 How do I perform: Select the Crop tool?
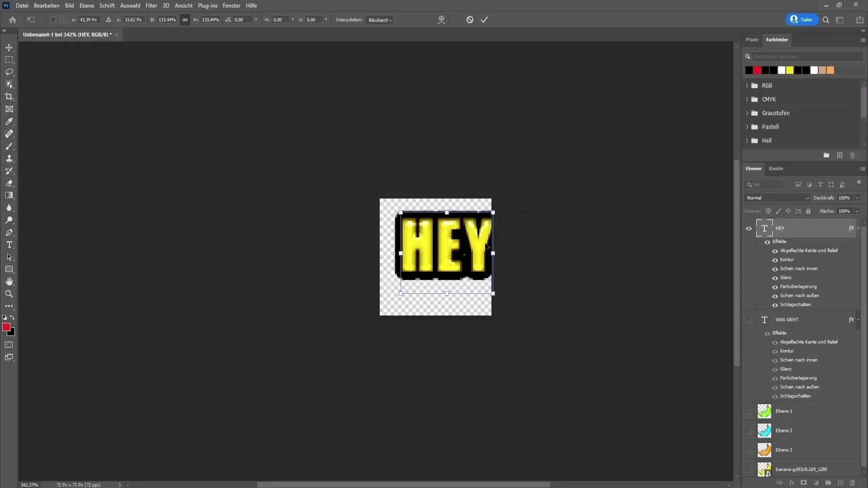(9, 96)
